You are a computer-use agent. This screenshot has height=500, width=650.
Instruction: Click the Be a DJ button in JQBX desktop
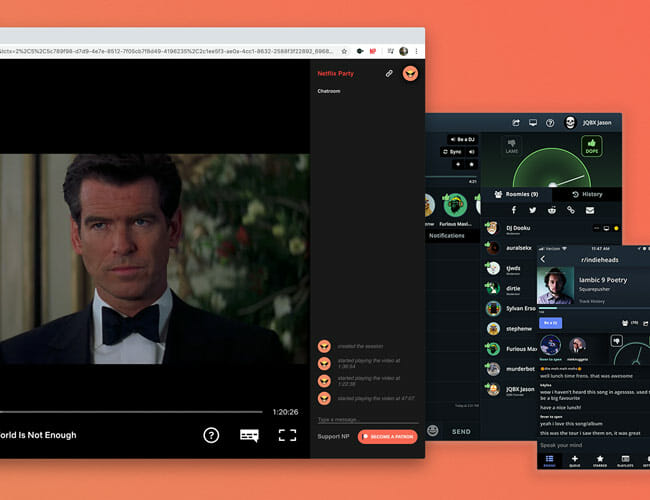pyautogui.click(x=462, y=139)
